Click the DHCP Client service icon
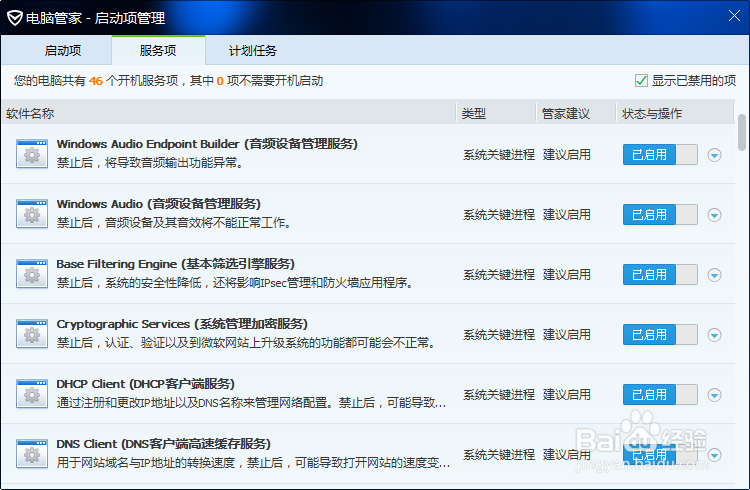 pos(32,394)
